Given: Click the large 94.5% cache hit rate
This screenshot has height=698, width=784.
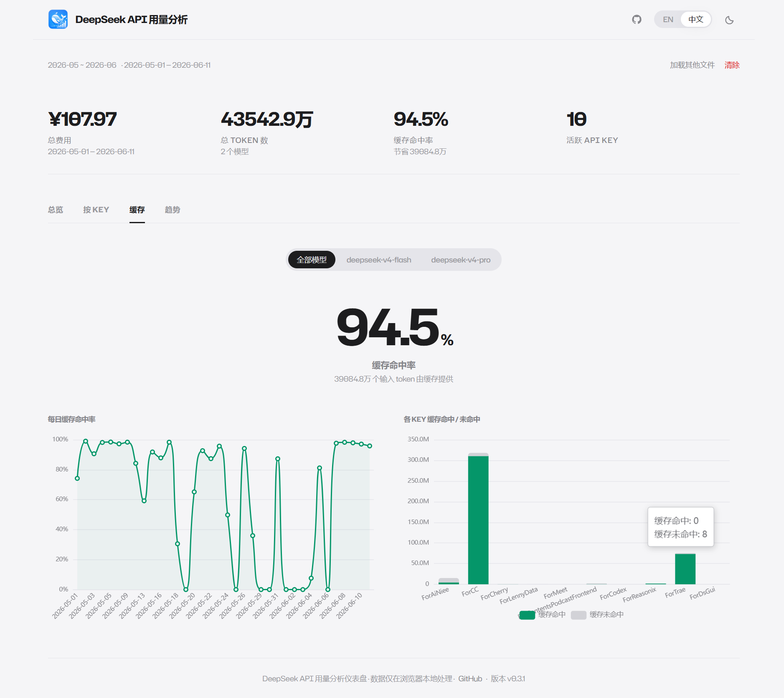Looking at the screenshot, I should click(x=395, y=327).
